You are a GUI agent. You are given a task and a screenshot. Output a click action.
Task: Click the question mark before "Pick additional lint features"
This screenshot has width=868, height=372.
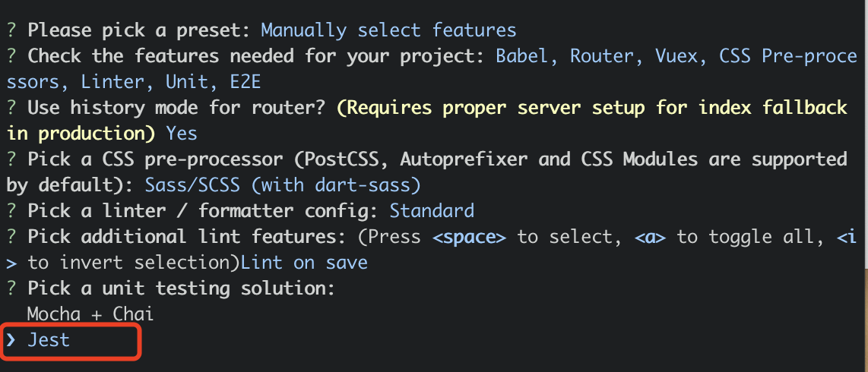tap(11, 237)
